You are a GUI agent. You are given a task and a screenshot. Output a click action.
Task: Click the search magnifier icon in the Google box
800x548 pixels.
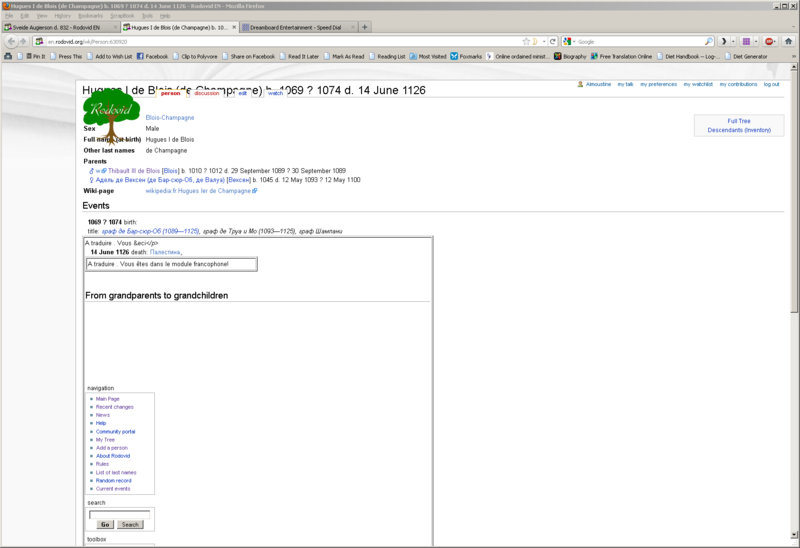(709, 42)
